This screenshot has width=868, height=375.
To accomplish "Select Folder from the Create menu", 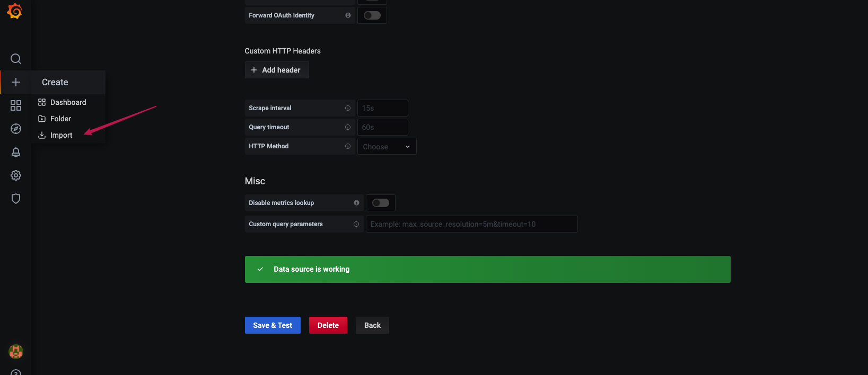I will [68, 119].
